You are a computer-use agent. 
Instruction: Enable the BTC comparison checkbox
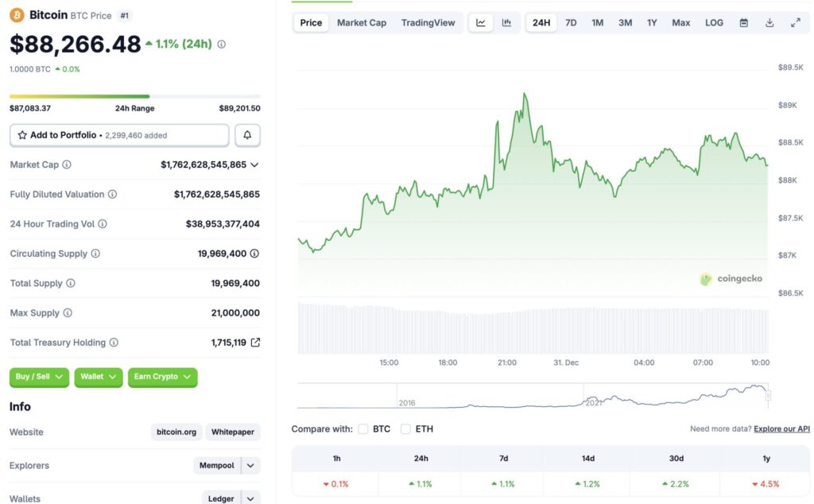point(363,428)
